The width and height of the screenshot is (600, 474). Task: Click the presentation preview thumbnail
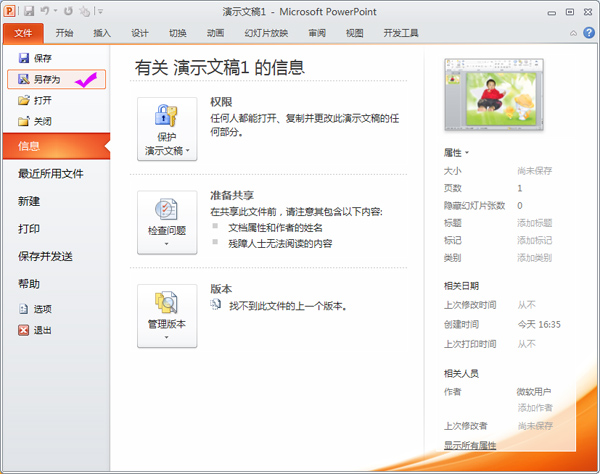(x=494, y=94)
